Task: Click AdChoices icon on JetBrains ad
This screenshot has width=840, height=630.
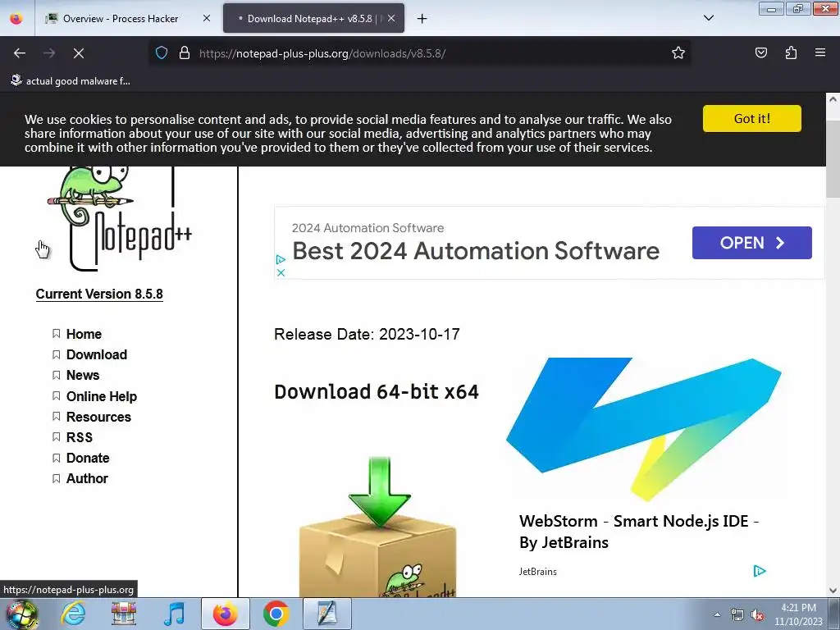Action: [760, 571]
